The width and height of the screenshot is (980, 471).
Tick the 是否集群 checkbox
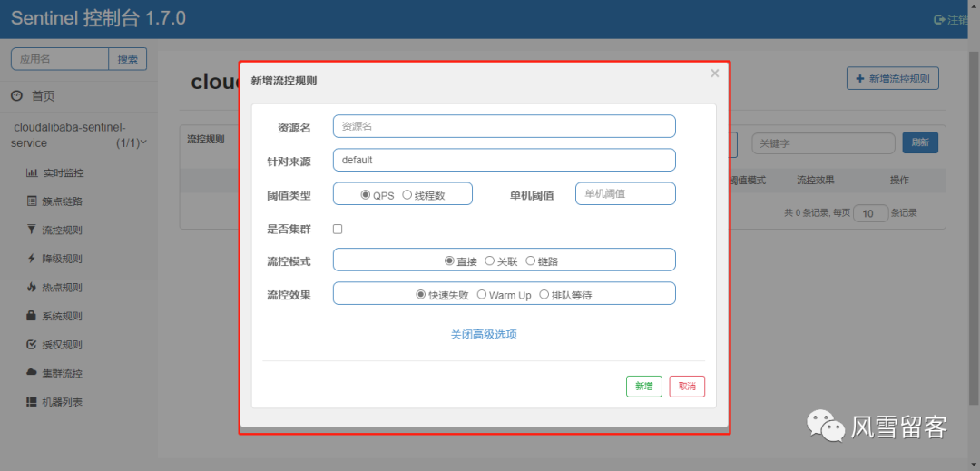tap(338, 229)
